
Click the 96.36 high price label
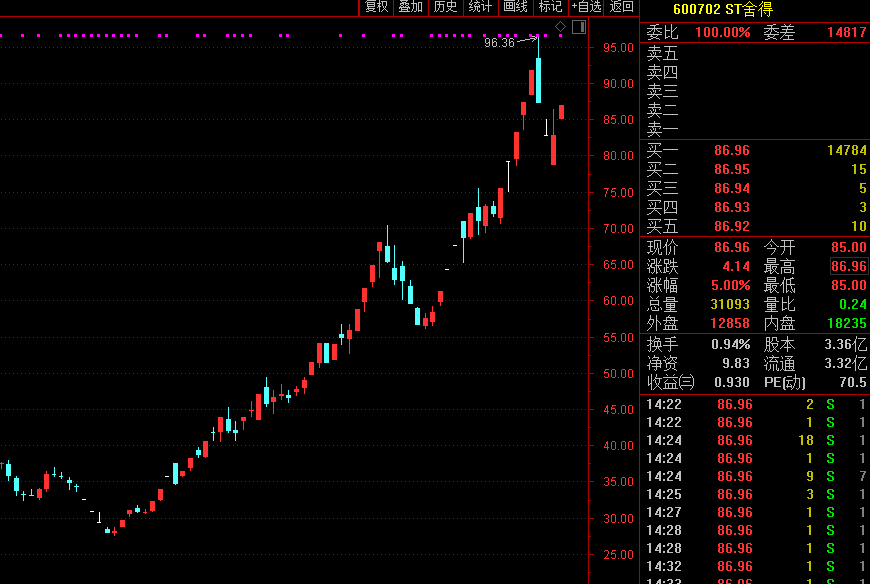(499, 43)
